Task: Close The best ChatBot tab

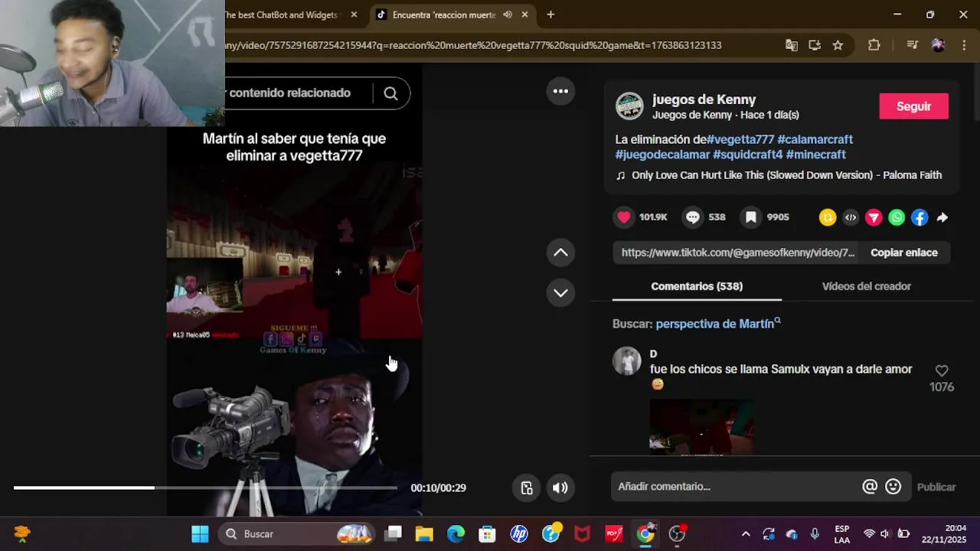Action: 354,15
